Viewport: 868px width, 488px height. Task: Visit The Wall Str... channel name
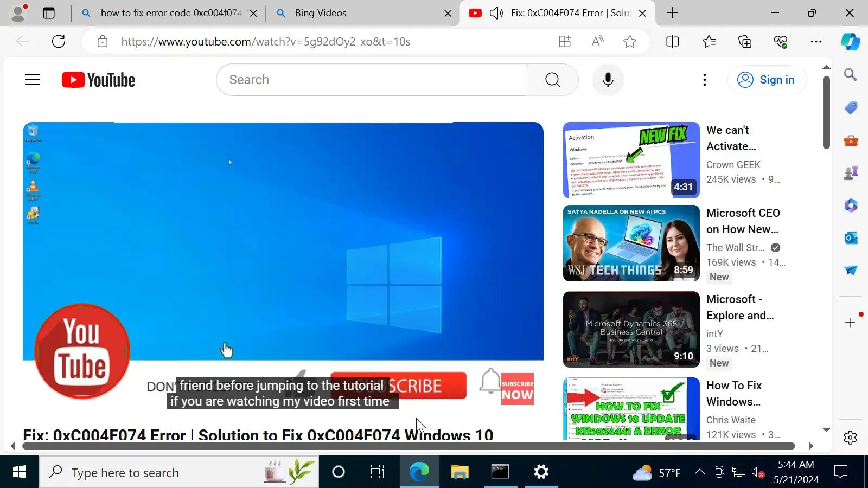click(x=735, y=248)
